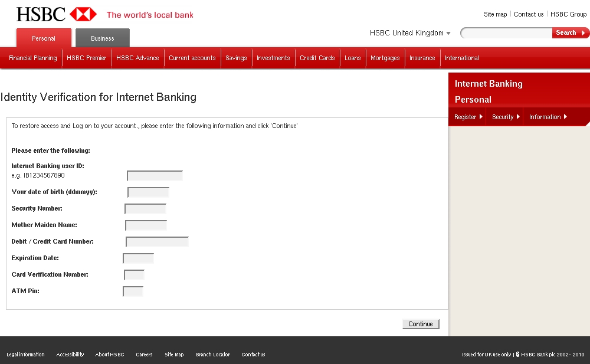
Task: Click the Accessibility footer link
Action: click(x=70, y=355)
